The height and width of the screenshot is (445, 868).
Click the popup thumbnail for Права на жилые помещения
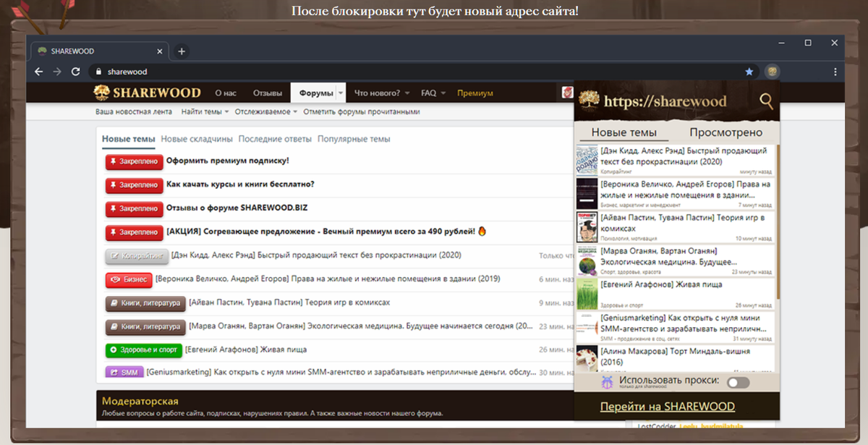587,193
